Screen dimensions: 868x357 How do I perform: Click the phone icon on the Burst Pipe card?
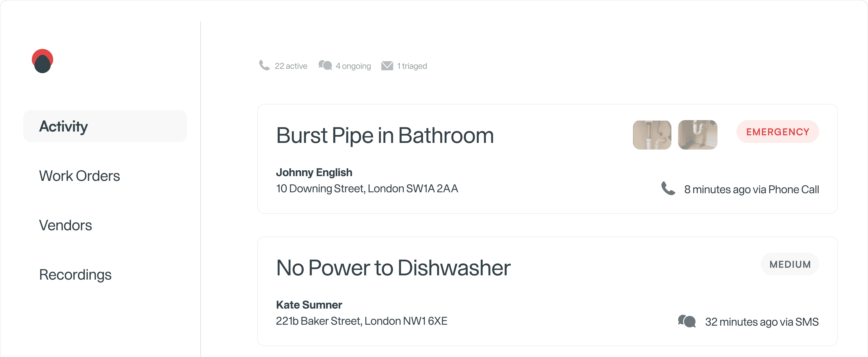click(668, 189)
